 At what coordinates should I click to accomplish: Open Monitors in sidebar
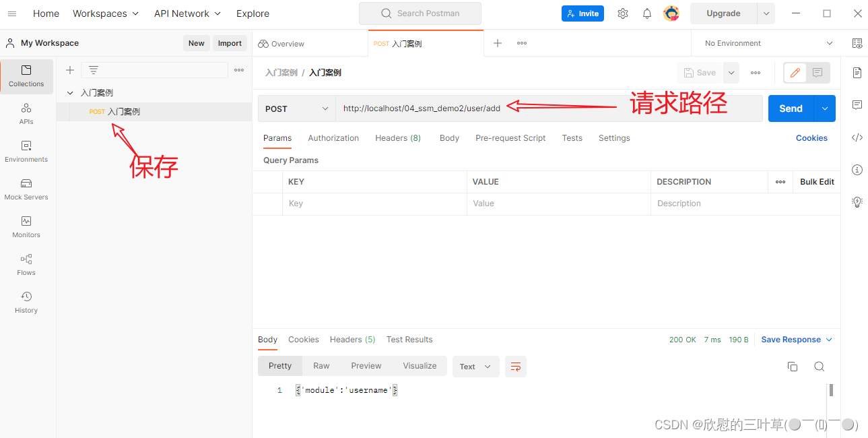click(26, 226)
